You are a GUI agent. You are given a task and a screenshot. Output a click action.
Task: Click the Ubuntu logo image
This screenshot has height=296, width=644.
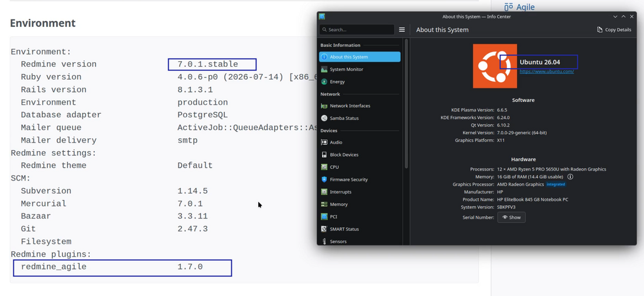(495, 66)
